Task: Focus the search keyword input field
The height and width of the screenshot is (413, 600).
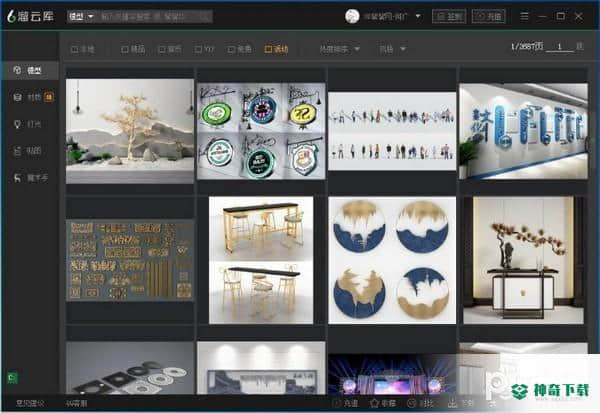Action: click(x=155, y=16)
